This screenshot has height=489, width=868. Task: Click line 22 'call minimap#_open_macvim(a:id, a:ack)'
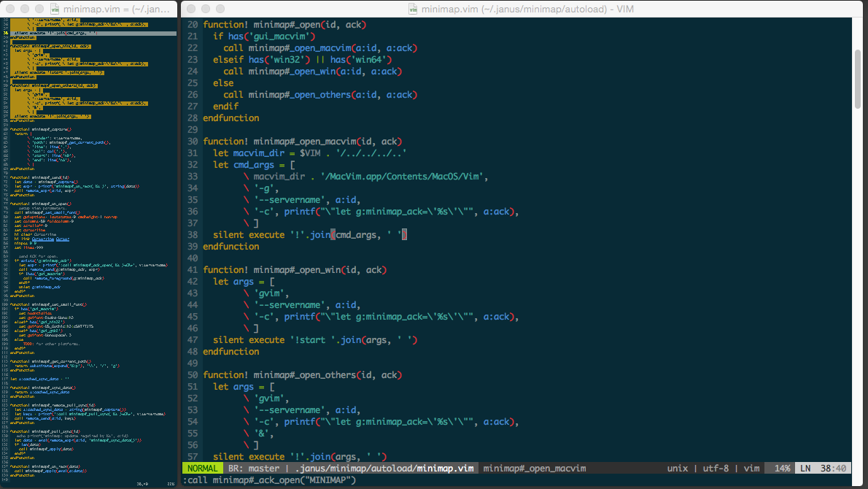point(320,48)
